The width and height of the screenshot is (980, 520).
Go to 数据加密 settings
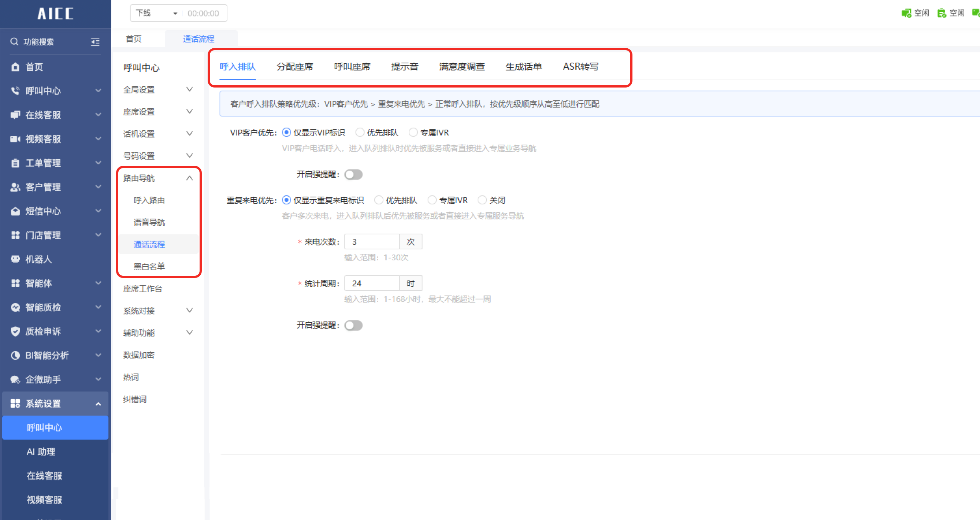pos(139,355)
